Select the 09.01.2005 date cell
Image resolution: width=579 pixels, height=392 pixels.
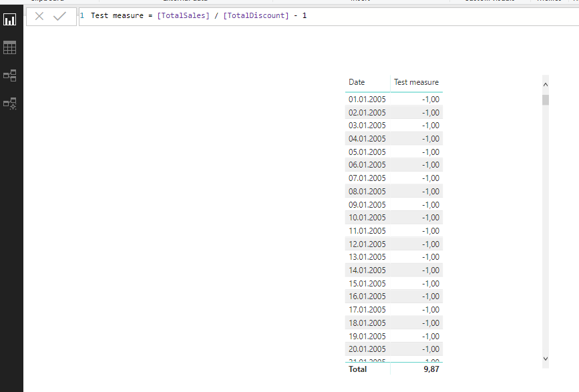367,205
